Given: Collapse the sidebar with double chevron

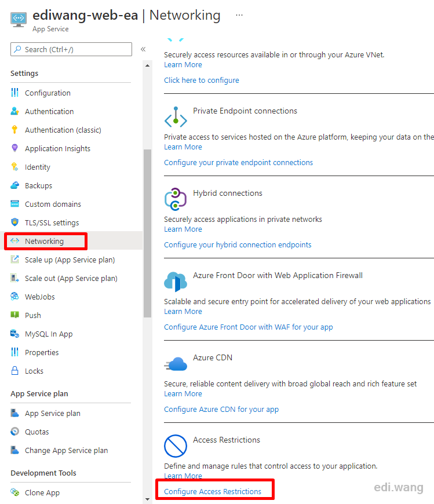Looking at the screenshot, I should (x=143, y=49).
